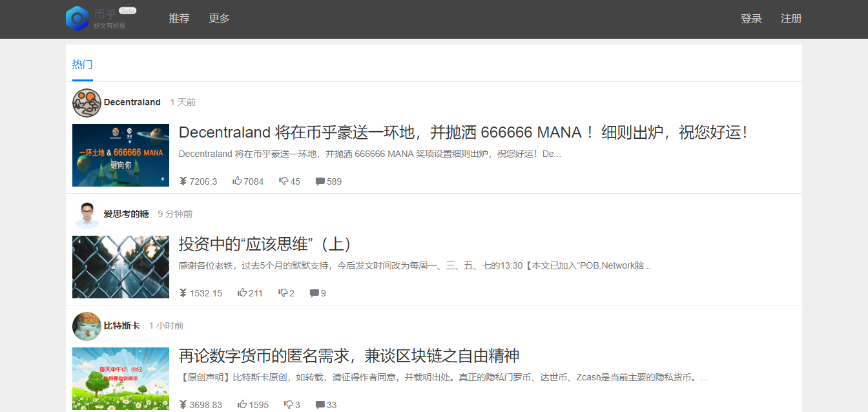Click the yen reward icon showing 7206.3

tap(183, 181)
